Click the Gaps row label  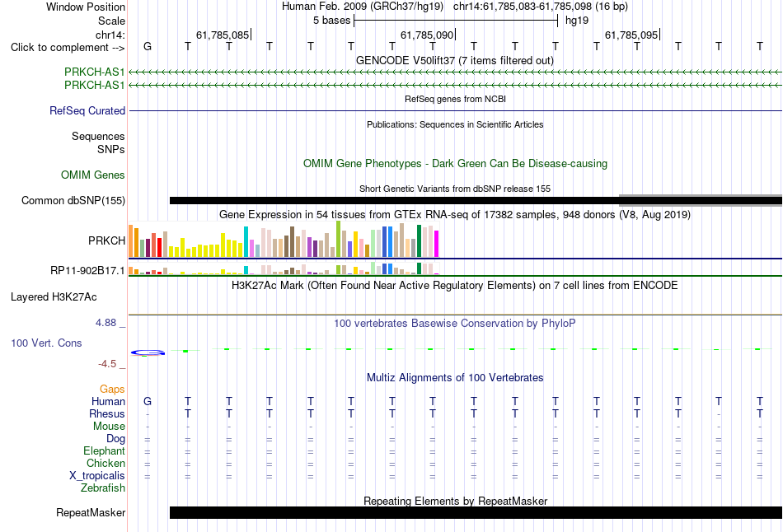[x=112, y=389]
